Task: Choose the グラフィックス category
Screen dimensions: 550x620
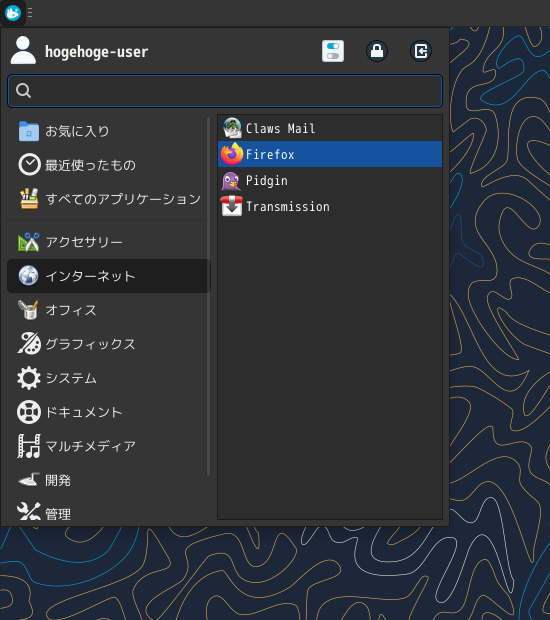Action: [108, 344]
